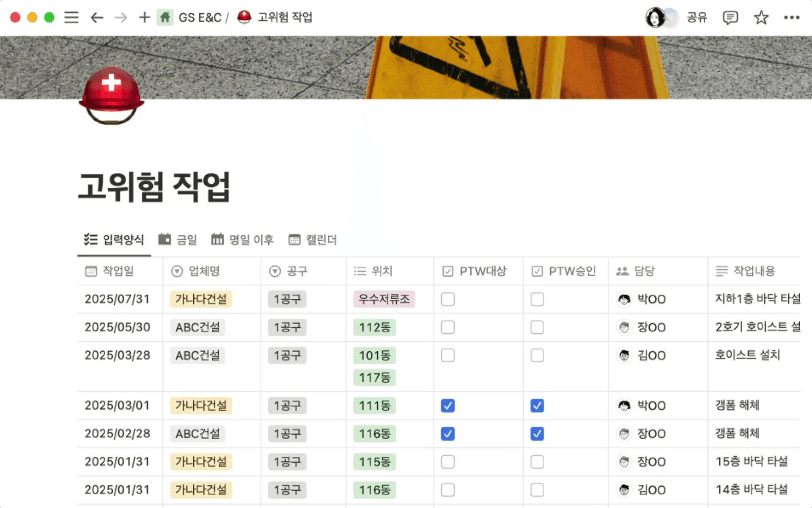Navigate to GS E&C breadcrumb
This screenshot has width=812, height=508.
click(x=199, y=17)
